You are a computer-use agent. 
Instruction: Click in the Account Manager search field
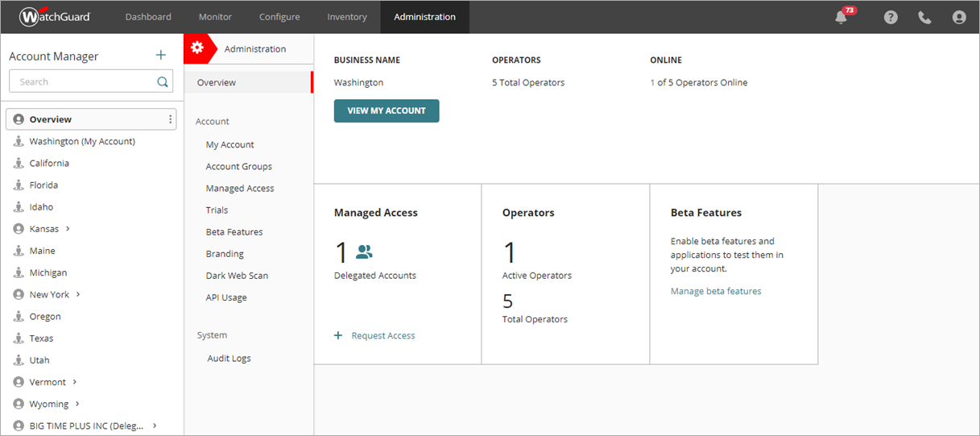tap(90, 81)
